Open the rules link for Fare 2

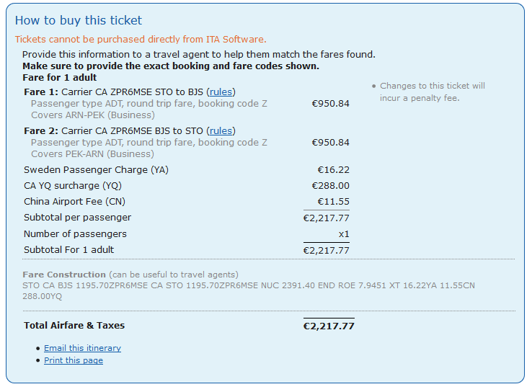[221, 131]
